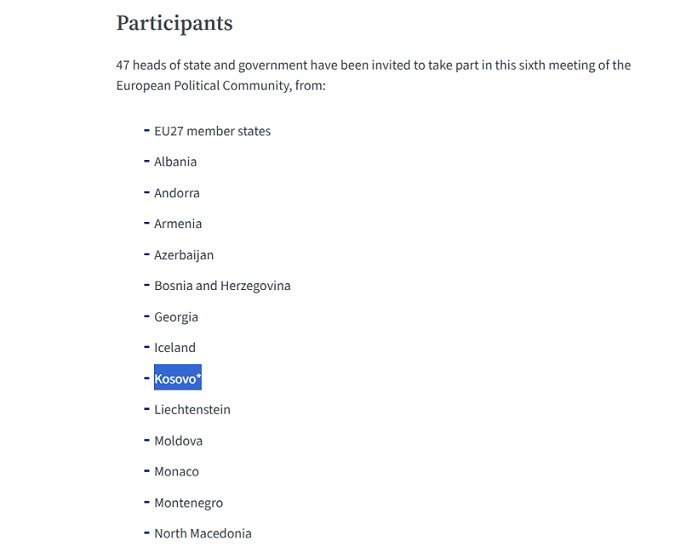Click the Monaco list item
692x546 pixels.
177,472
